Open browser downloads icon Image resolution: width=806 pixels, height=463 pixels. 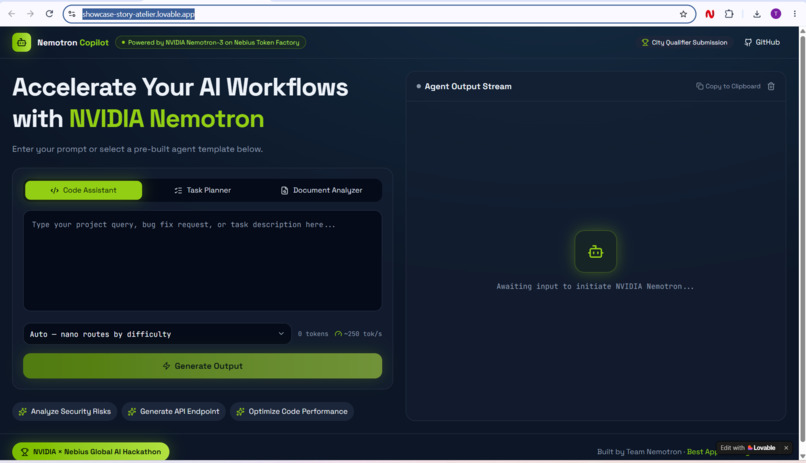pyautogui.click(x=757, y=14)
